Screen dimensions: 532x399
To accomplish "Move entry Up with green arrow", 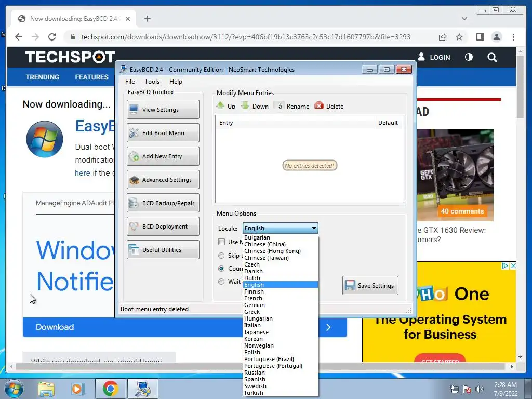I will (x=226, y=106).
